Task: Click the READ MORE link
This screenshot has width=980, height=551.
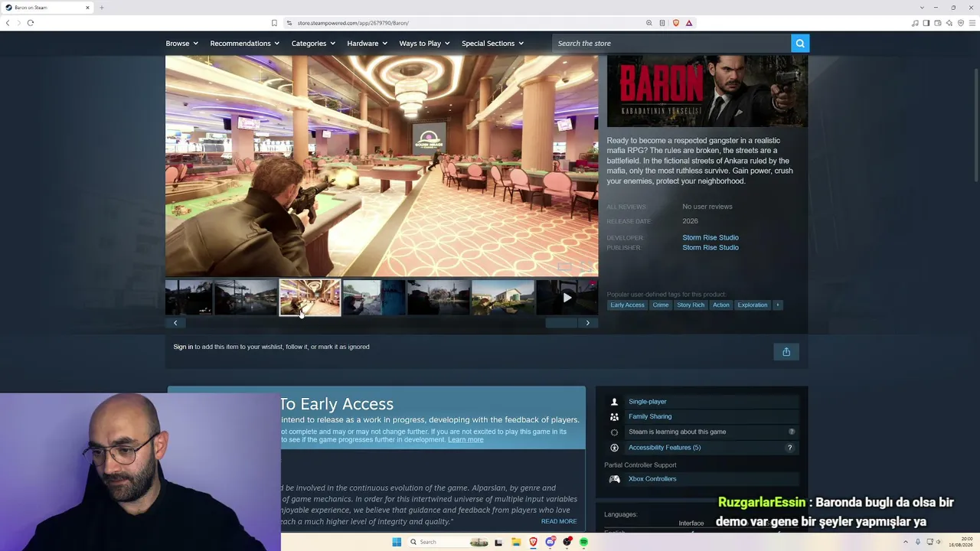Action: tap(559, 522)
